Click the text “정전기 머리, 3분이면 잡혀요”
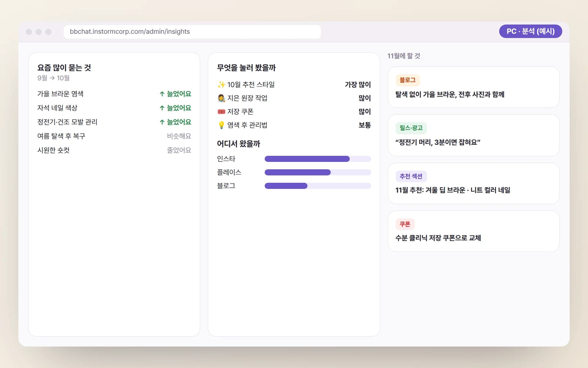 (438, 142)
